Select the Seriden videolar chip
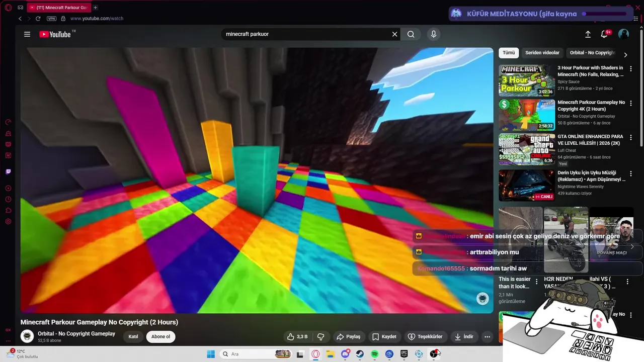 (x=542, y=53)
